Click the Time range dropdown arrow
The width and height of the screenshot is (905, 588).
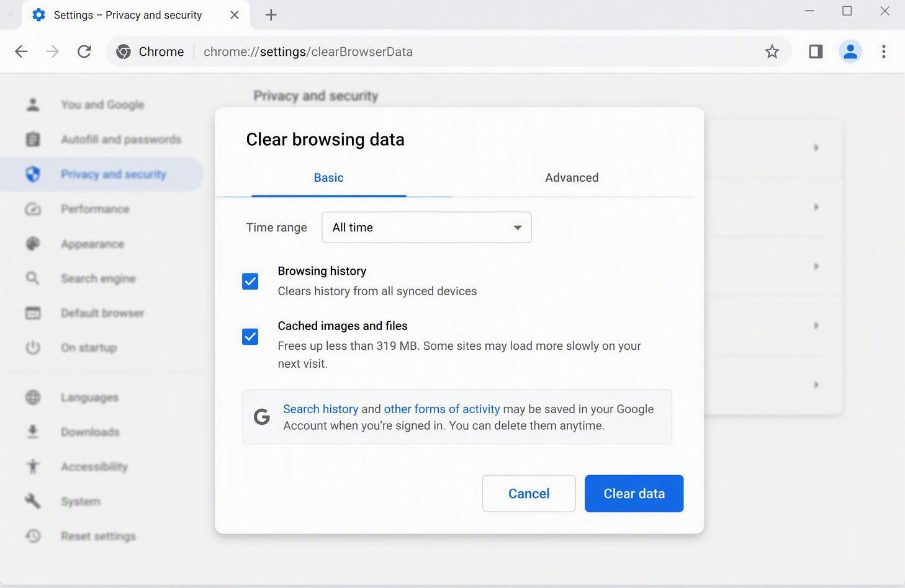pos(517,228)
